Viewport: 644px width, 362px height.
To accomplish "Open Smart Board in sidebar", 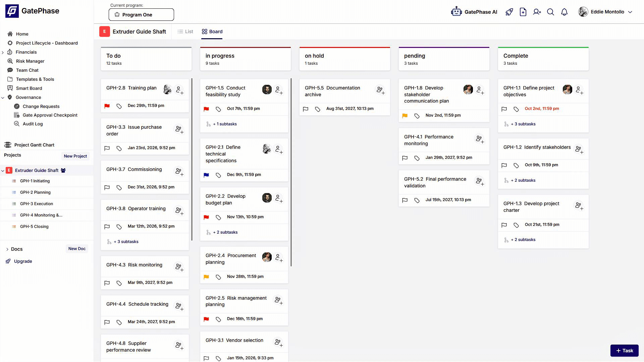I will click(x=29, y=88).
